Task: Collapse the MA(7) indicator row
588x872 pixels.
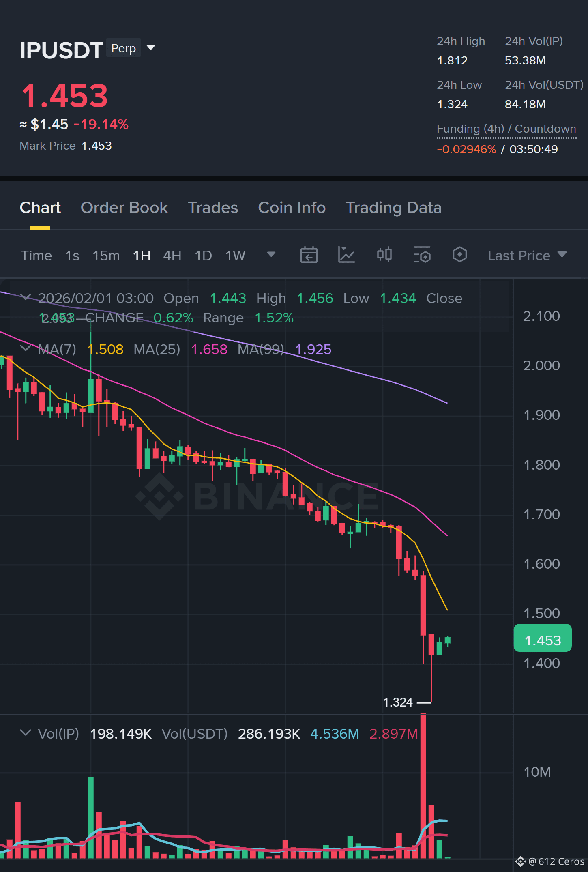Action: [x=25, y=348]
